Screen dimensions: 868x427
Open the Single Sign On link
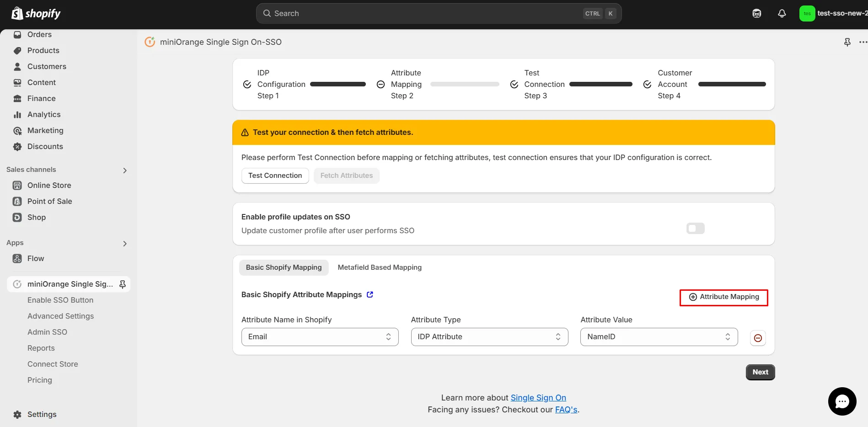tap(538, 398)
